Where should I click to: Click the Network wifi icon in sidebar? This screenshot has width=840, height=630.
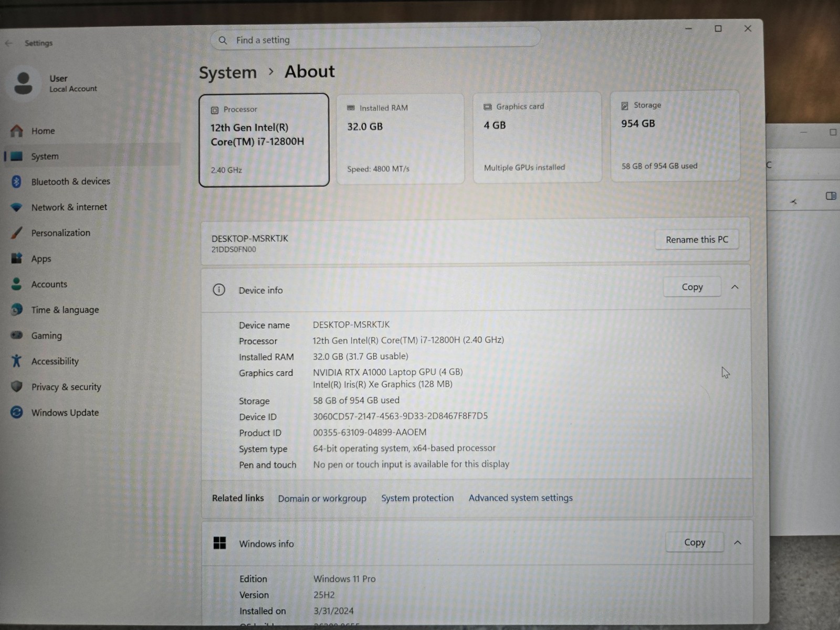pyautogui.click(x=17, y=207)
